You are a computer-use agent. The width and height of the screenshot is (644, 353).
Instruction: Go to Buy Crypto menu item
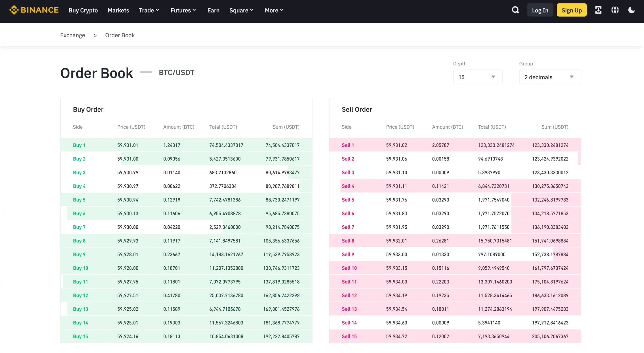(83, 10)
